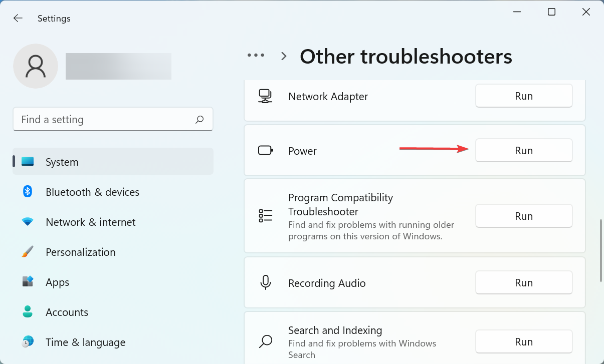Select the Network Adapter troubleshooter icon
The image size is (604, 364).
[266, 96]
